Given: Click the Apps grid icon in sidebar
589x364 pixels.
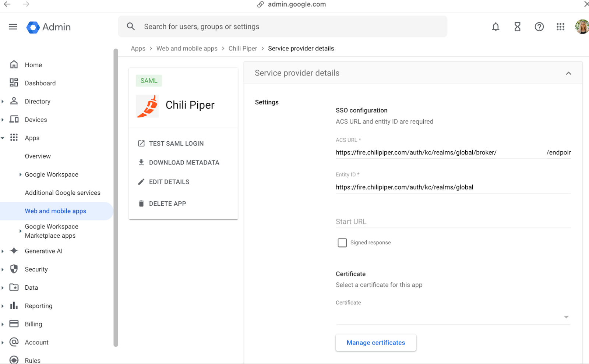Looking at the screenshot, I should click(x=14, y=138).
